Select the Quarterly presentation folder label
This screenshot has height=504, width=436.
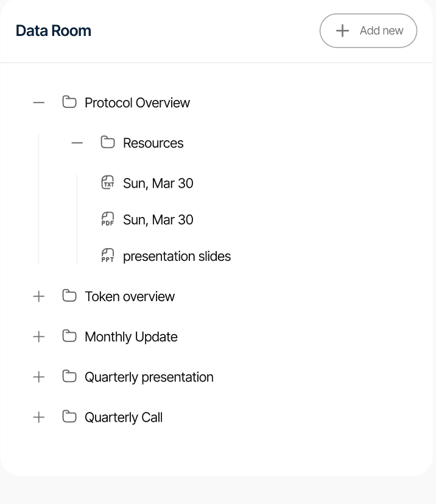pos(149,377)
